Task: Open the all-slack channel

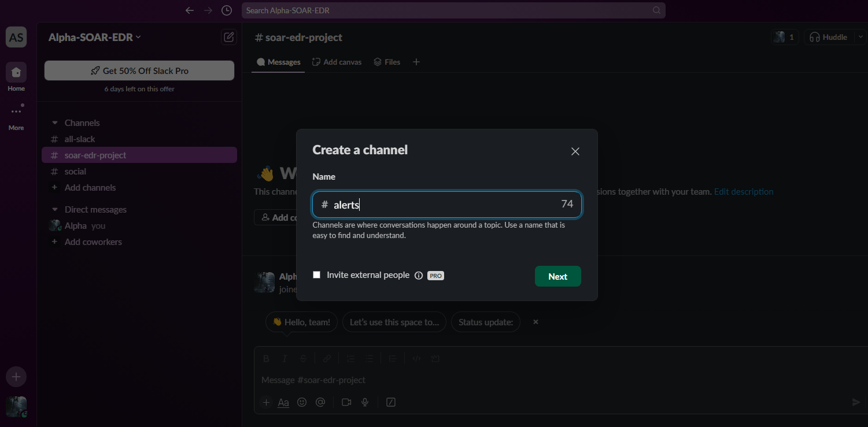Action: 139,139
